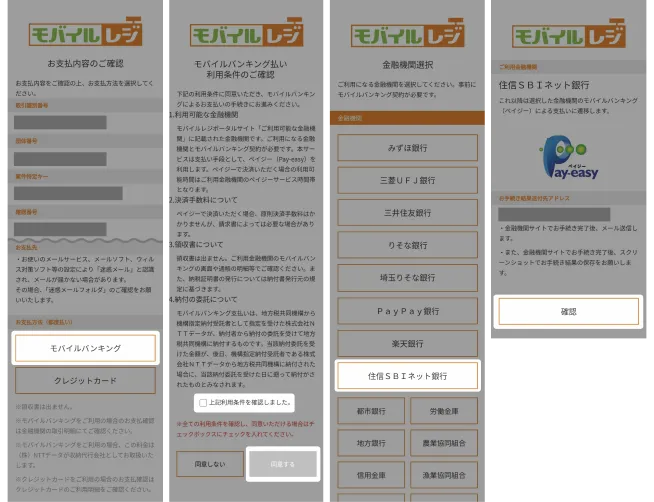Click the 1.利用可能な金融機関 section title
The image size is (654, 502).
(x=204, y=115)
